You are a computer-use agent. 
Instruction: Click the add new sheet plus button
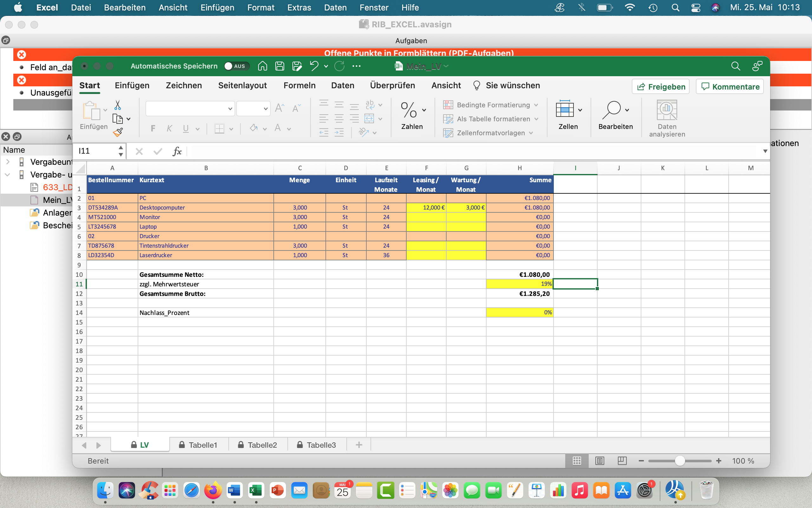click(x=359, y=445)
